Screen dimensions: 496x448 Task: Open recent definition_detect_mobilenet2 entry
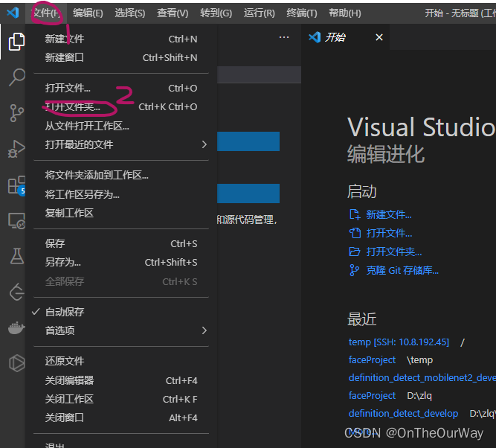pyautogui.click(x=422, y=378)
